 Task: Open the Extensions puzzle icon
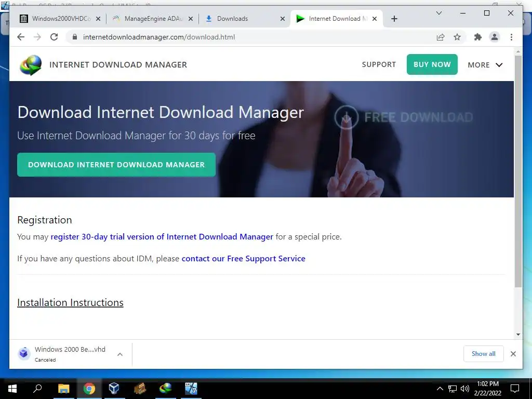pyautogui.click(x=478, y=37)
